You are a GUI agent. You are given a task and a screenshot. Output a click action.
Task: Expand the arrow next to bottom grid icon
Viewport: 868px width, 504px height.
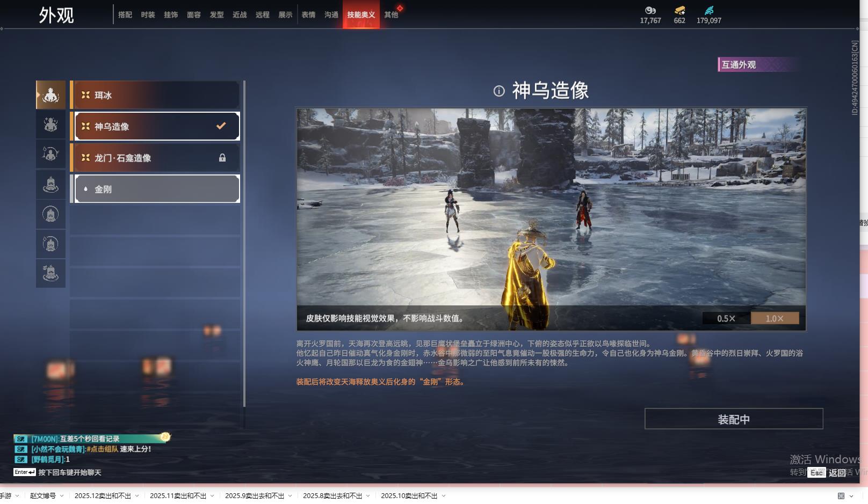pyautogui.click(x=851, y=496)
